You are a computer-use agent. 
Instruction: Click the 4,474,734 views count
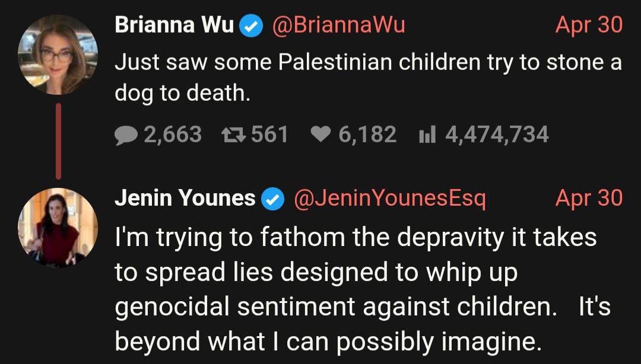tap(497, 135)
